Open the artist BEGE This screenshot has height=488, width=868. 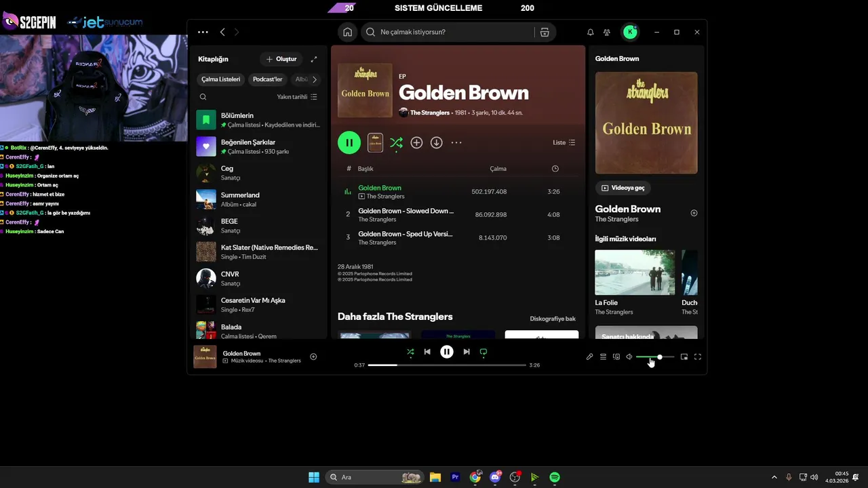click(258, 226)
